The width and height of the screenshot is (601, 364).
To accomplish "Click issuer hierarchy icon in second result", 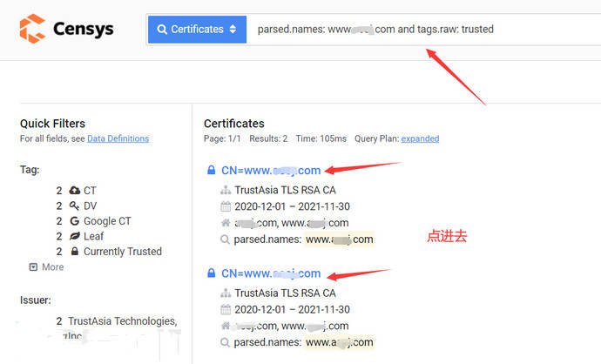I will pos(226,293).
